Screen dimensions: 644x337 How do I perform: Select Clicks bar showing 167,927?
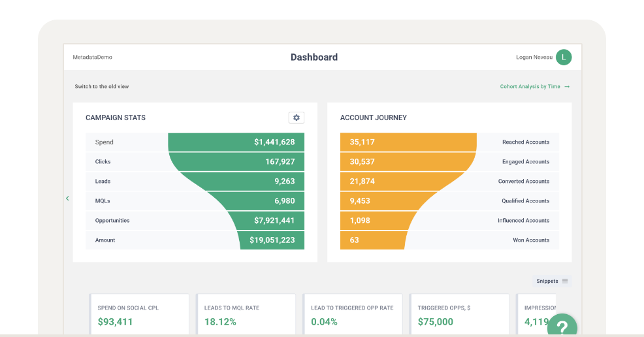[237, 162]
